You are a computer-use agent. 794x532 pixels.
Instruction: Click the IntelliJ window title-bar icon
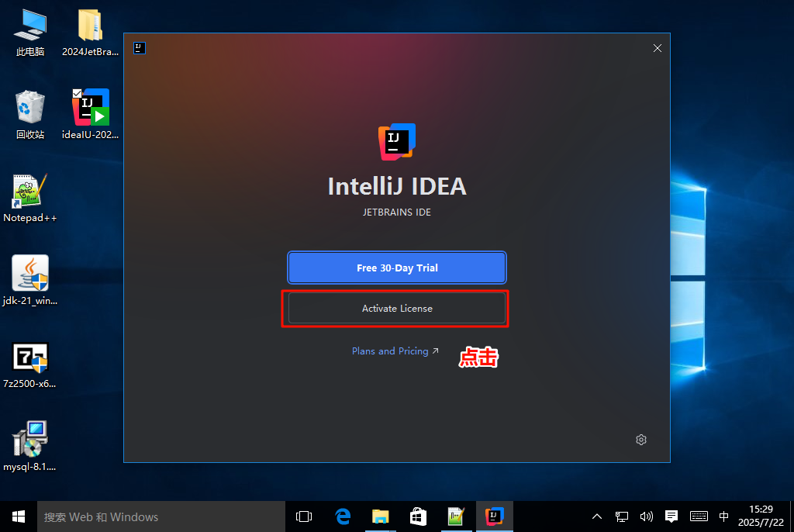(140, 48)
